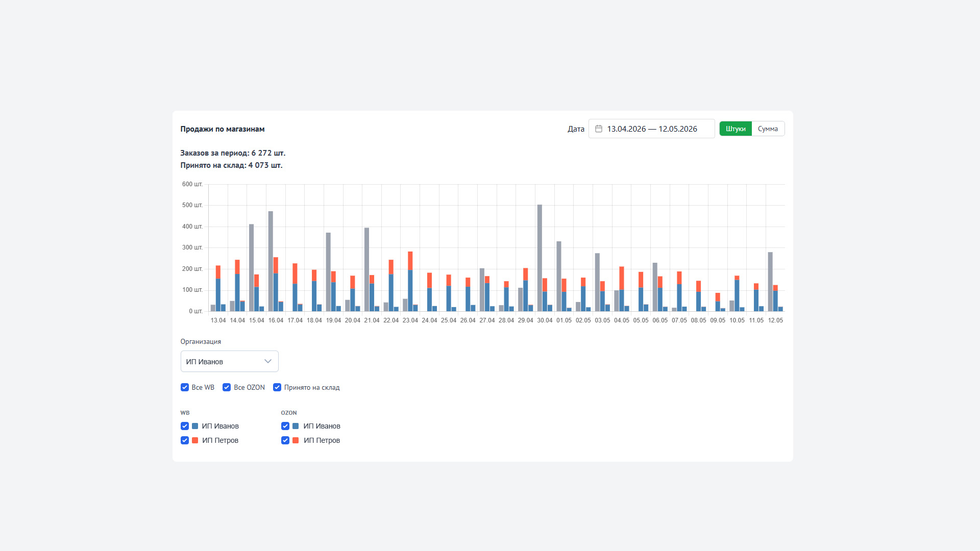Click the Дата label
The image size is (980, 551).
click(576, 129)
